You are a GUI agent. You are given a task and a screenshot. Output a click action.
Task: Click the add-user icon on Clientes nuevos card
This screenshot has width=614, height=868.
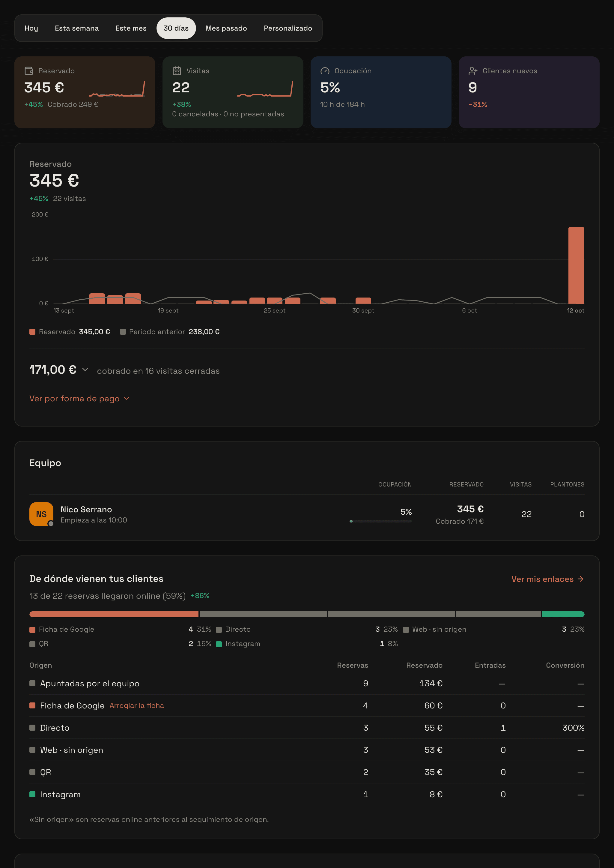(473, 71)
